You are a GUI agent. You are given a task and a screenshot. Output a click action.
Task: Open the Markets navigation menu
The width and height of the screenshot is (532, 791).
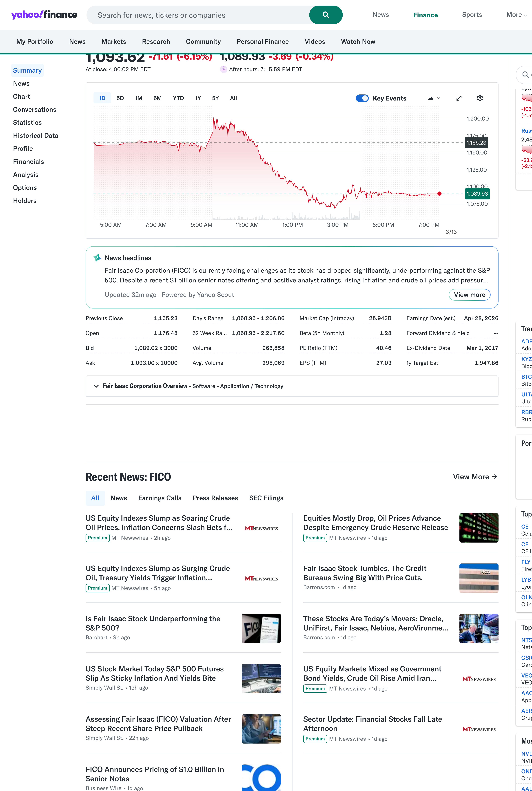pyautogui.click(x=114, y=41)
